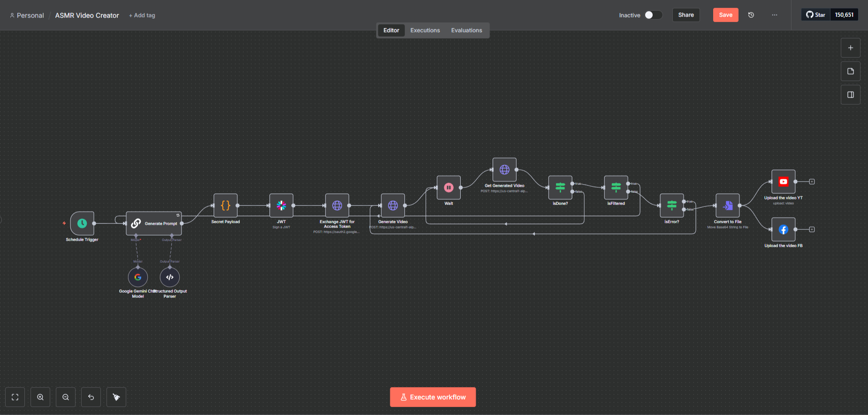Screen dimensions: 868x415
Task: Expand the add node plus panel
Action: (850, 48)
